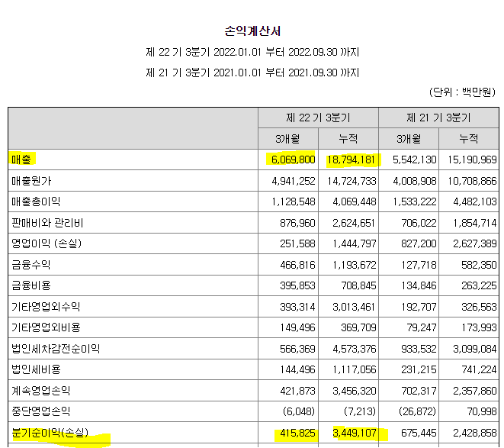Select cost of sales 4,941,252
The height and width of the screenshot is (448, 504).
[x=293, y=181]
